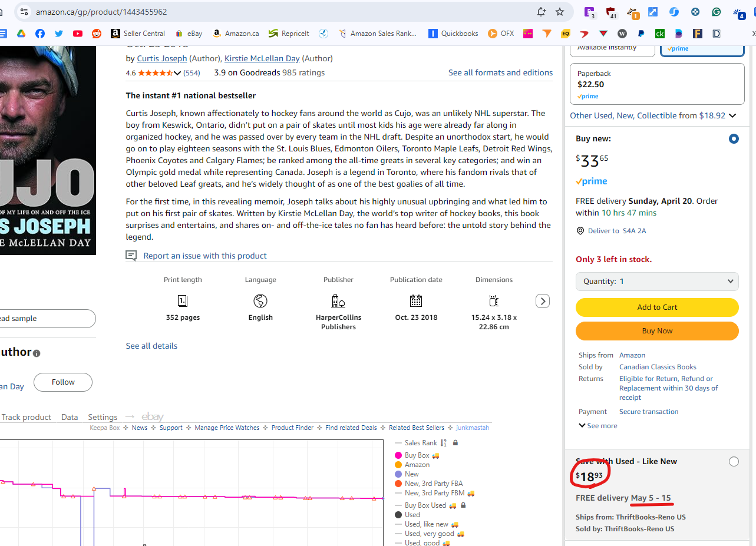This screenshot has height=546, width=756.
Task: Open the Curtis Joseph author link
Action: (x=162, y=58)
